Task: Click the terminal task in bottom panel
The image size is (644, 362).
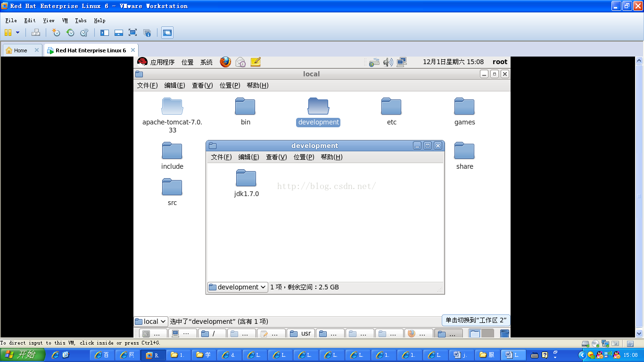Action: 154,333
